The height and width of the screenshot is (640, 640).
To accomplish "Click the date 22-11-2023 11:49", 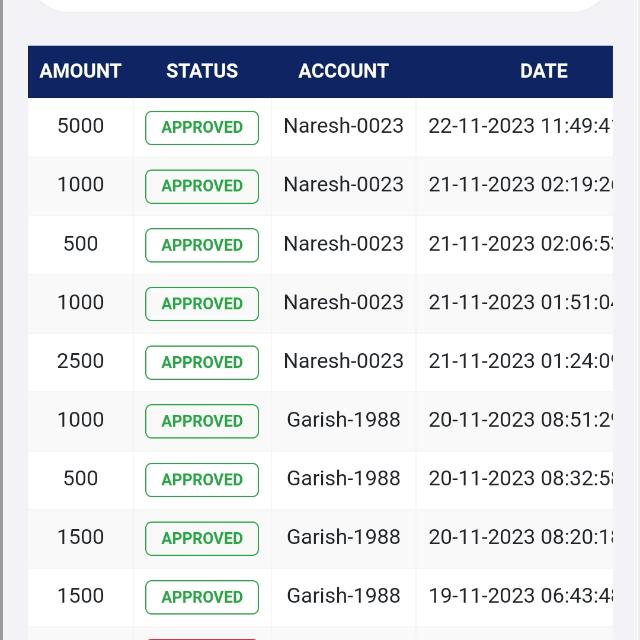I will point(520,126).
